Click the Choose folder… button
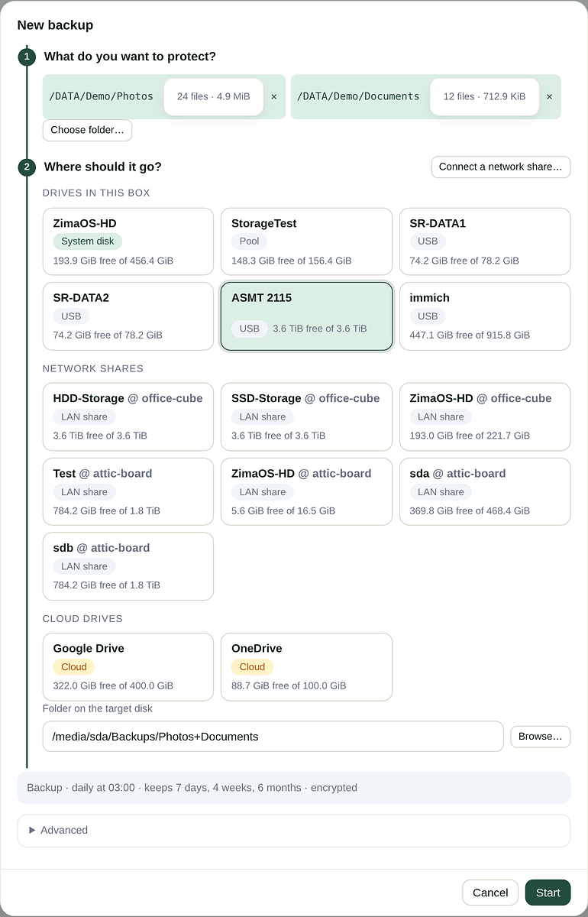 (x=87, y=130)
